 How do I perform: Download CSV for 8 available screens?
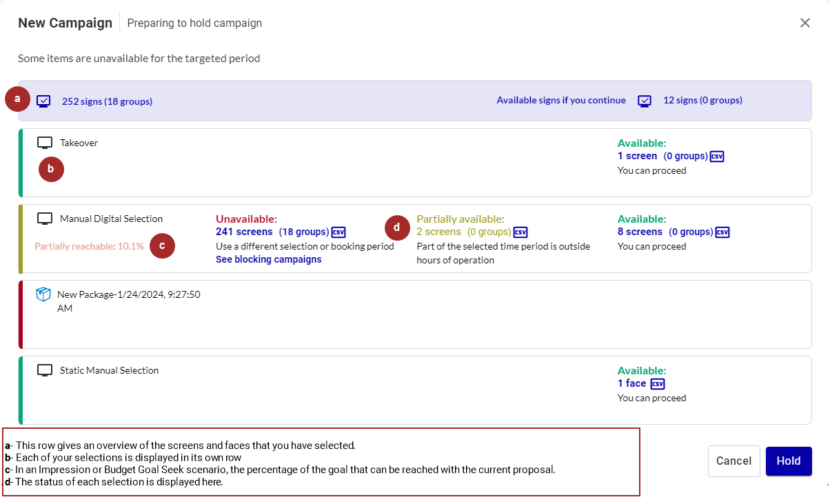coord(722,232)
